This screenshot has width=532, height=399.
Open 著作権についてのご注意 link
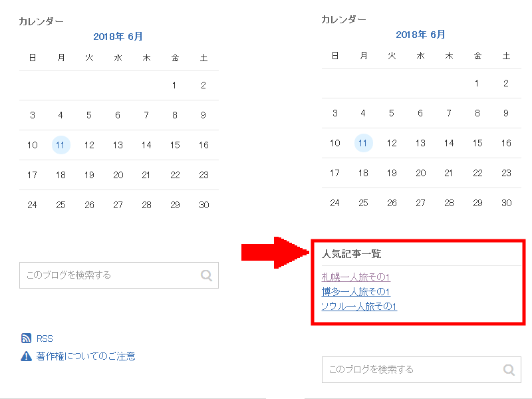(x=86, y=356)
